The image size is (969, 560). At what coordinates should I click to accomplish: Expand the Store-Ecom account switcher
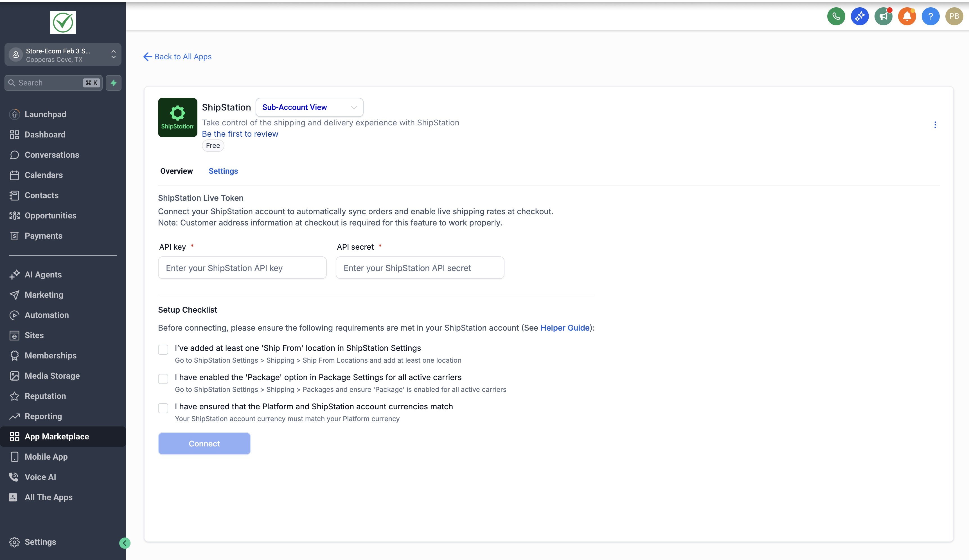click(63, 55)
